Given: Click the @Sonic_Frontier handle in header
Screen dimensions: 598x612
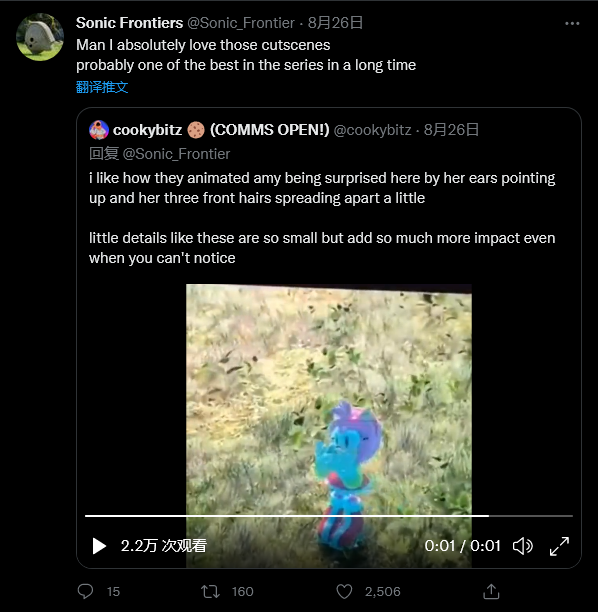Looking at the screenshot, I should (x=241, y=23).
